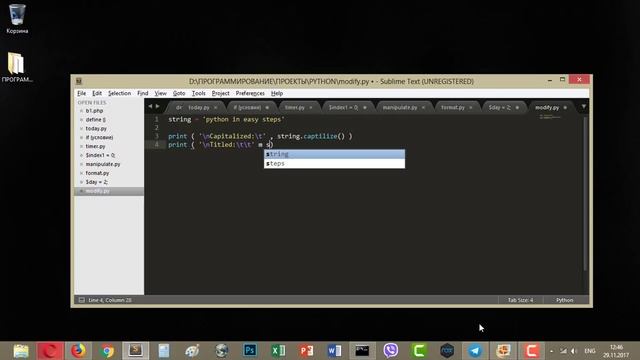The height and width of the screenshot is (360, 640).
Task: Select the modify.py tab
Action: point(547,107)
